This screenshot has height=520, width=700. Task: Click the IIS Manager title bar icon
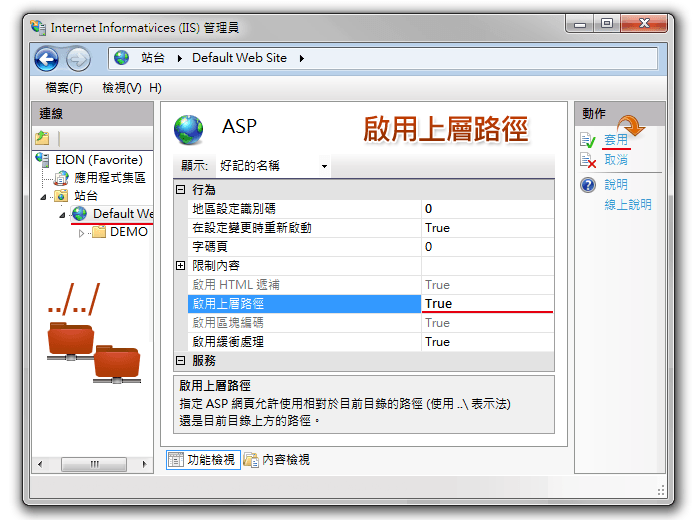(38, 28)
